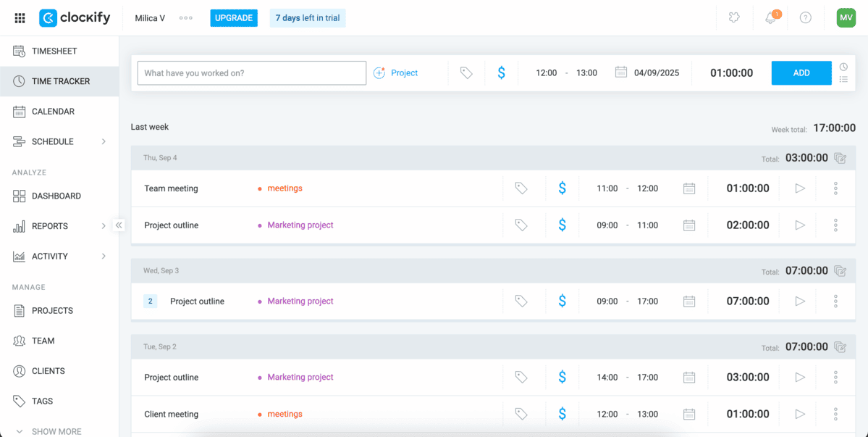Toggle billable dollar sign in new entry bar
This screenshot has width=868, height=437.
[x=502, y=73]
